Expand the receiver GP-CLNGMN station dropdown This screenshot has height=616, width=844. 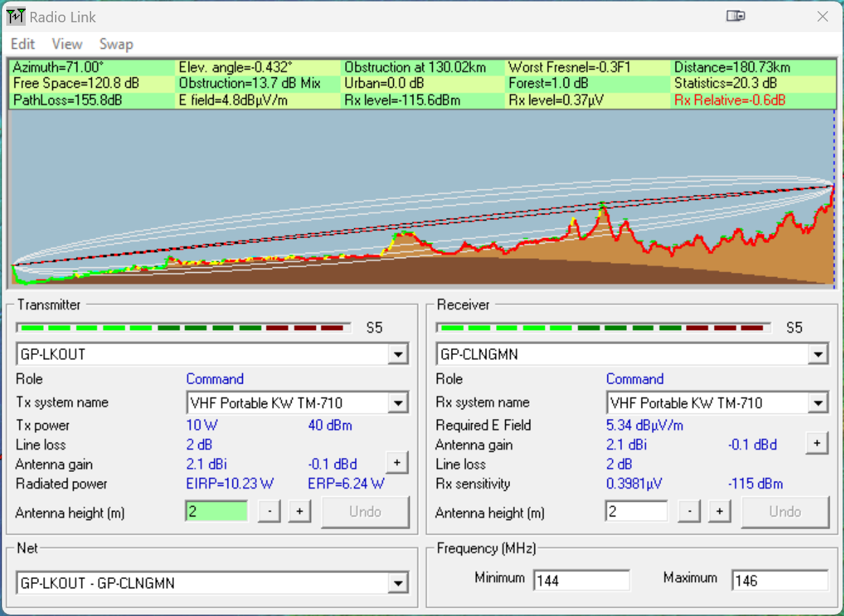point(818,354)
